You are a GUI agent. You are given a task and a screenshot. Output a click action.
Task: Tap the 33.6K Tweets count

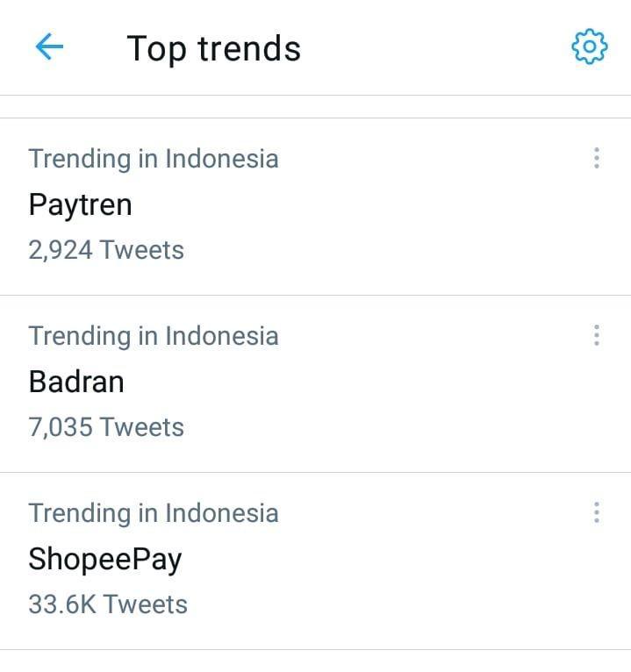(x=108, y=604)
